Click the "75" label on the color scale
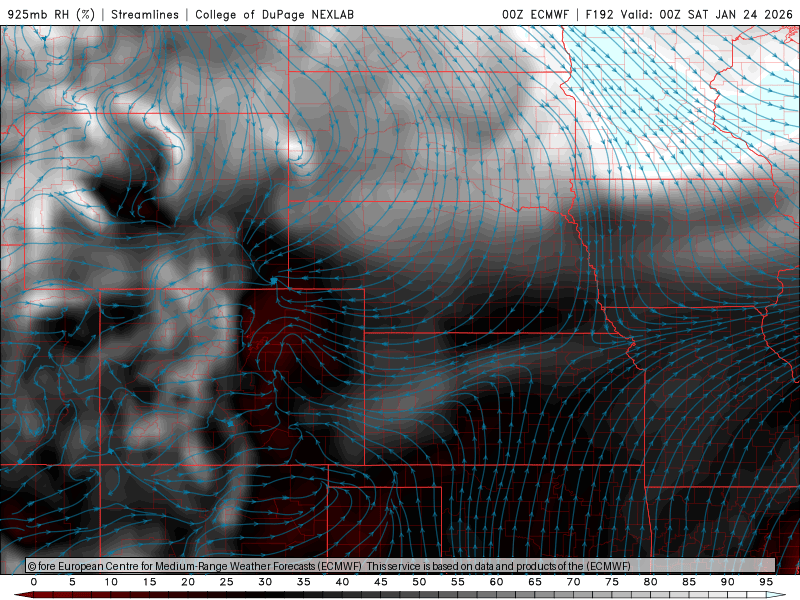Screen dimensions: 800x600 click(x=612, y=582)
